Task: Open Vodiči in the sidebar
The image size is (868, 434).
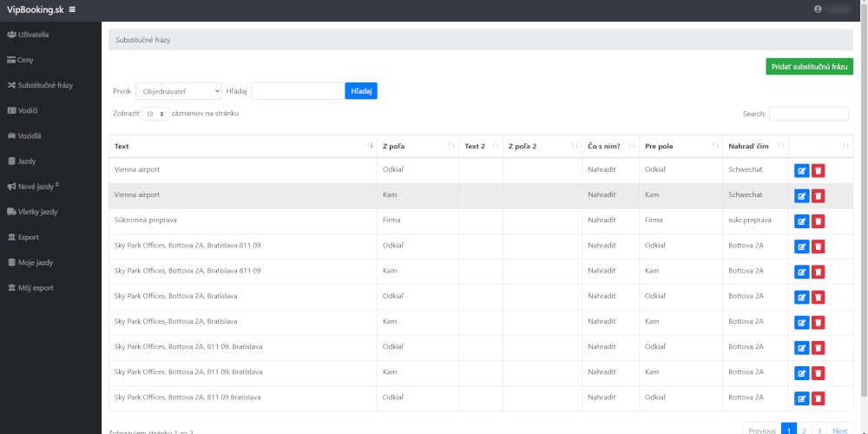Action: pyautogui.click(x=28, y=110)
